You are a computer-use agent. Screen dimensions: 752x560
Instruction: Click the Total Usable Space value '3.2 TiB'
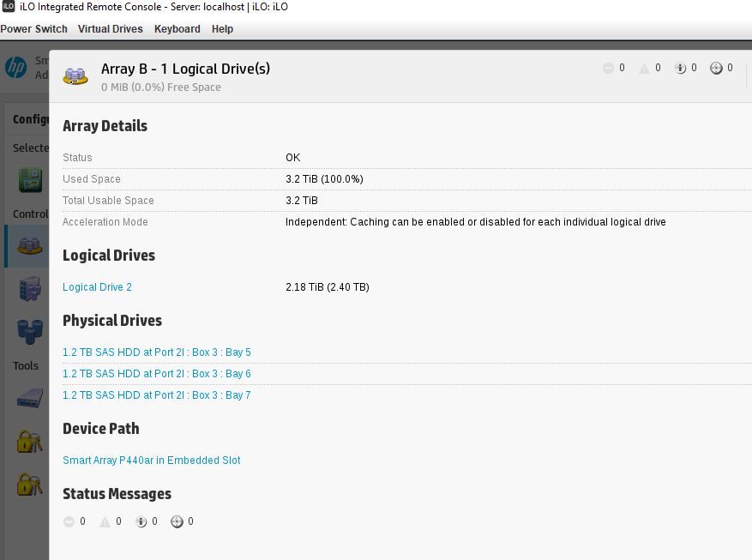tap(302, 201)
